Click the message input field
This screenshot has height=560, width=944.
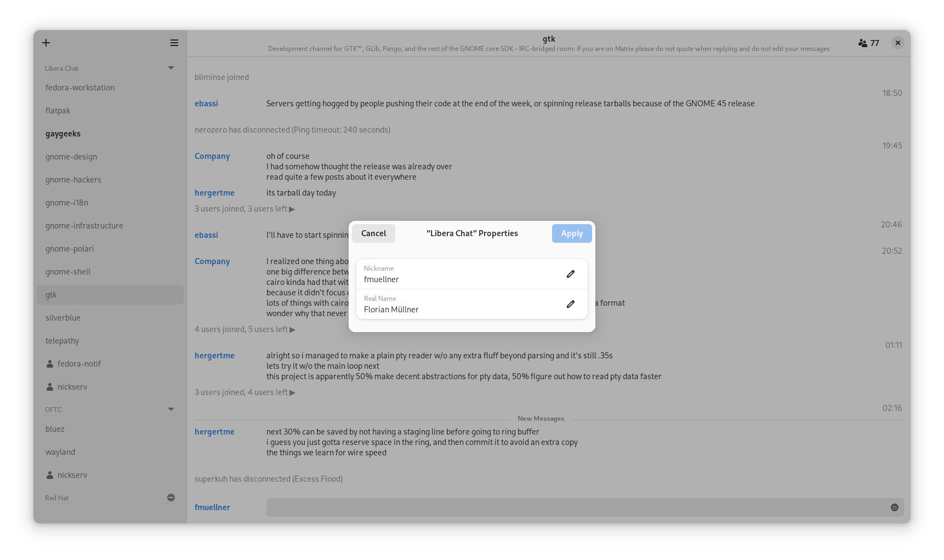(576, 507)
